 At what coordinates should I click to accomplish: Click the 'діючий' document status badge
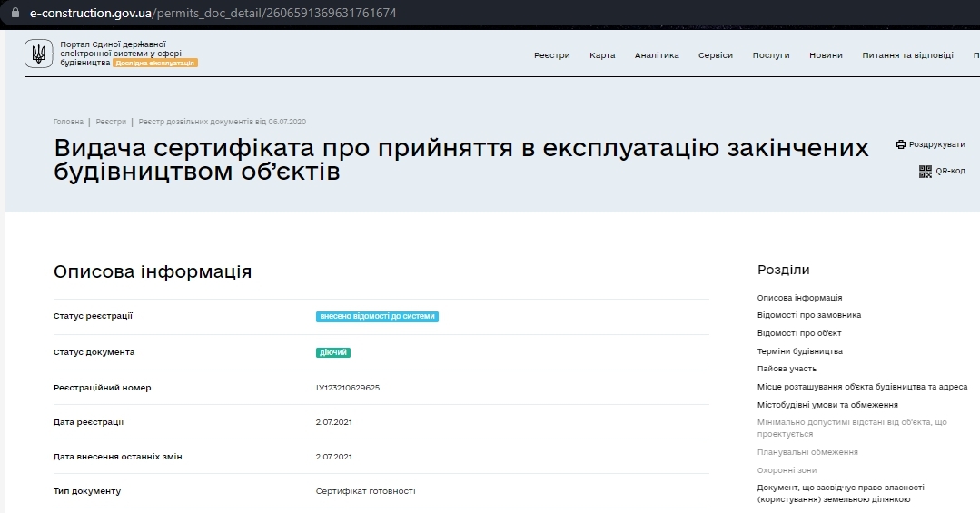(333, 353)
